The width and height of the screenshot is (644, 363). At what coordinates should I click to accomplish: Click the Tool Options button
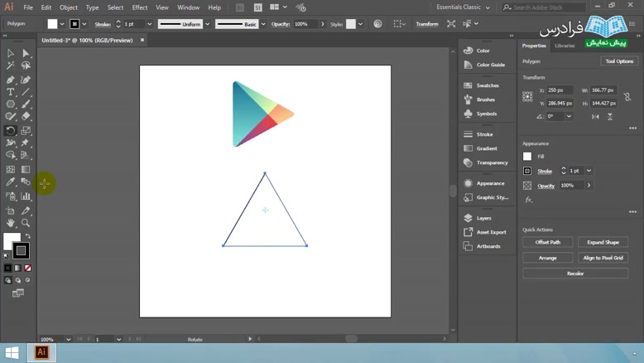pyautogui.click(x=619, y=61)
